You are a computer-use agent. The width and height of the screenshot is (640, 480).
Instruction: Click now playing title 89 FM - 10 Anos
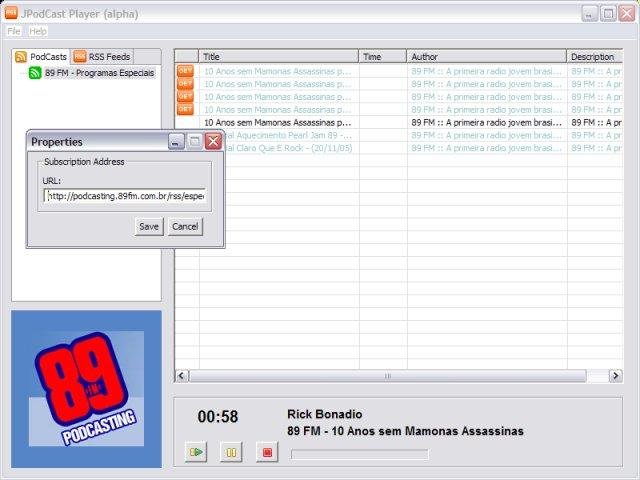click(x=405, y=431)
